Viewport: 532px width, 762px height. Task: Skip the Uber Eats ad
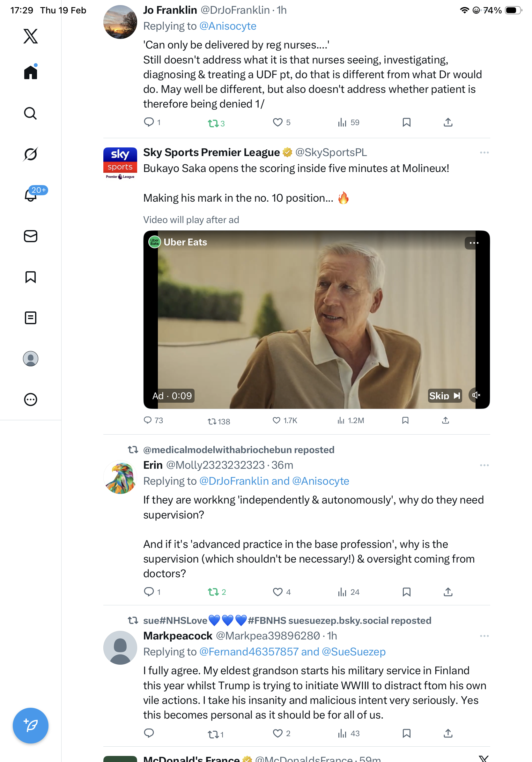[x=444, y=396]
